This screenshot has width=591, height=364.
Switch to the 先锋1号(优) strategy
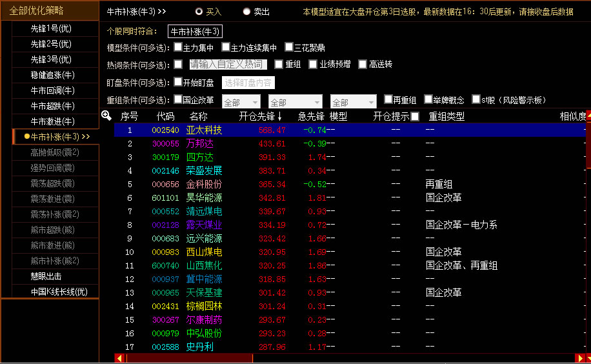51,28
